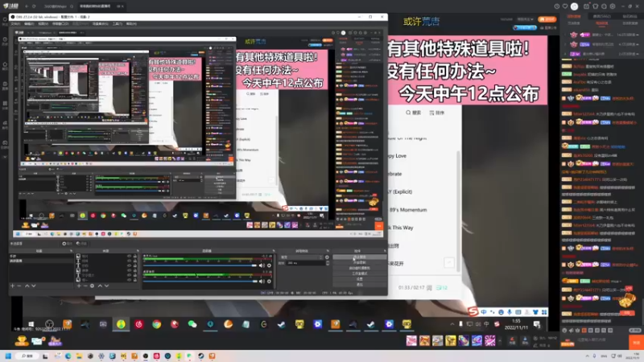The height and width of the screenshot is (362, 644).
Task: Open the 编辑 menu in OBS
Action: [x=28, y=24]
